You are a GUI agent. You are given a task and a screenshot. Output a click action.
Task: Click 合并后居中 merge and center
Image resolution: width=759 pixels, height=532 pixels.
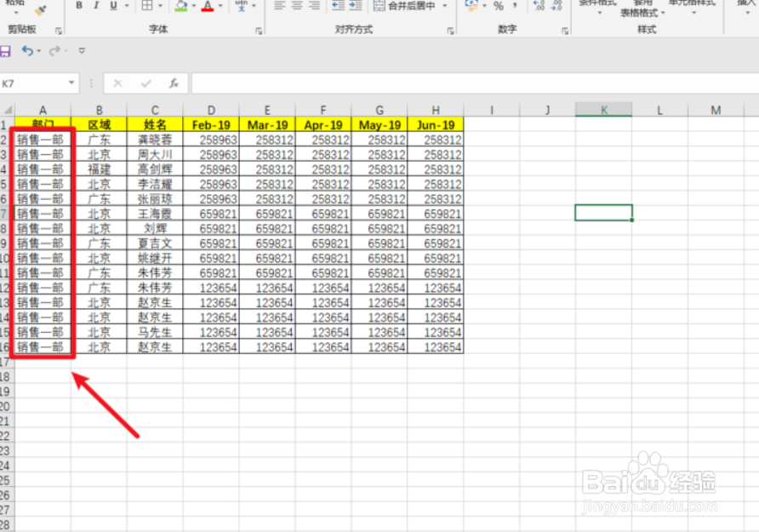(x=405, y=6)
